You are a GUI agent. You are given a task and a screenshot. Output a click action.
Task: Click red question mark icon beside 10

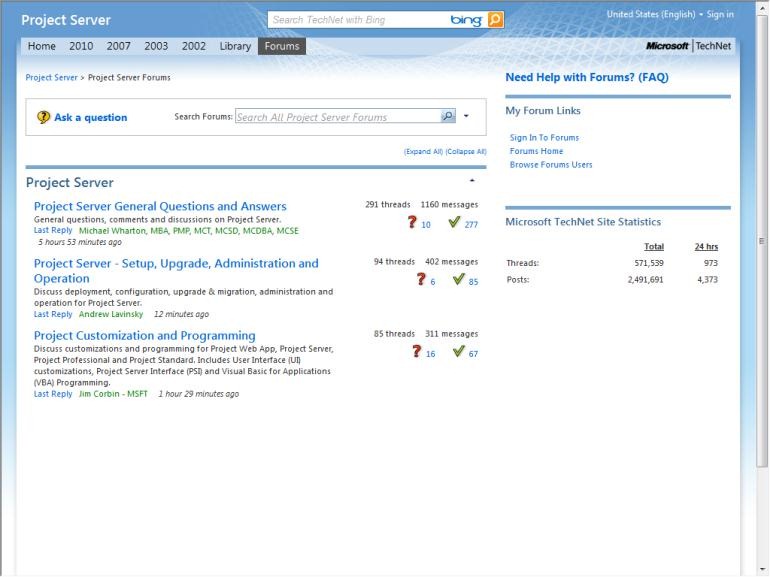(x=412, y=222)
